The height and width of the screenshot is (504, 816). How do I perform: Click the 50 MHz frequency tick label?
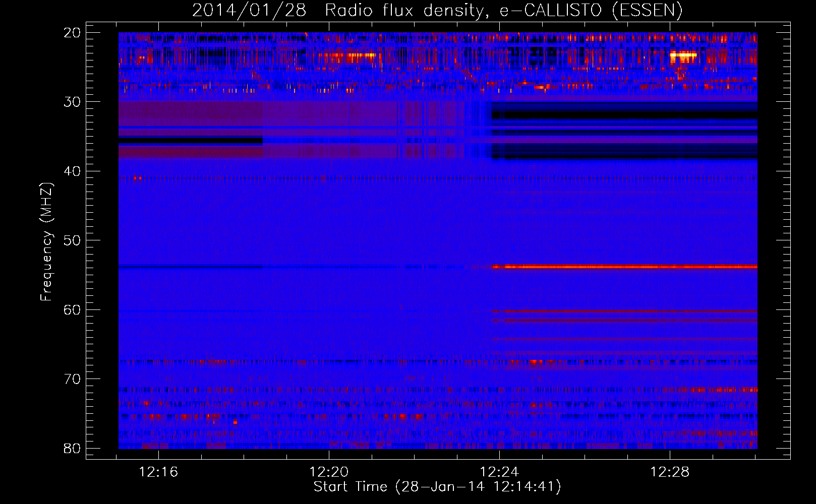(72, 240)
